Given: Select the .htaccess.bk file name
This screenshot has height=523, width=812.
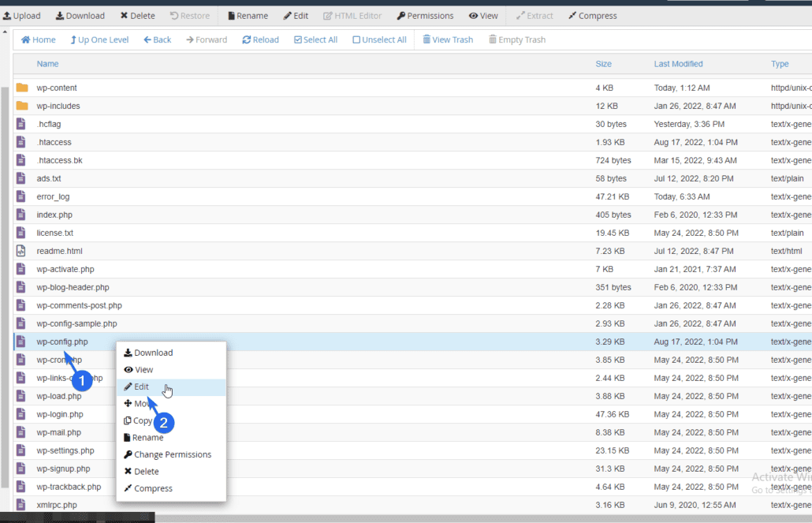Looking at the screenshot, I should pyautogui.click(x=60, y=160).
